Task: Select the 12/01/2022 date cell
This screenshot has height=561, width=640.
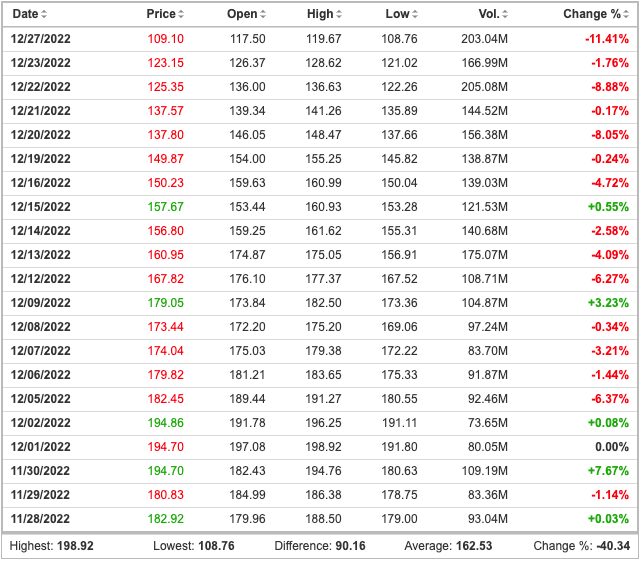Action: (40, 447)
